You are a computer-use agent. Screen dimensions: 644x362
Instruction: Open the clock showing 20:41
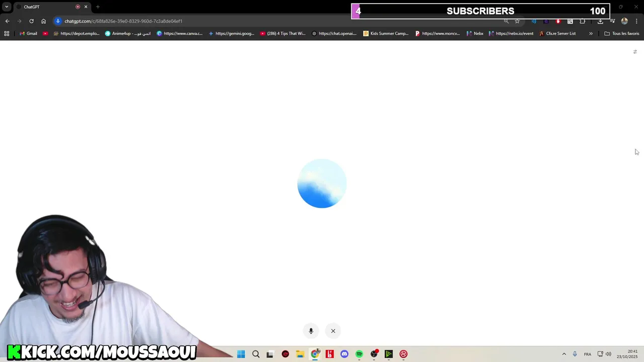click(x=627, y=354)
